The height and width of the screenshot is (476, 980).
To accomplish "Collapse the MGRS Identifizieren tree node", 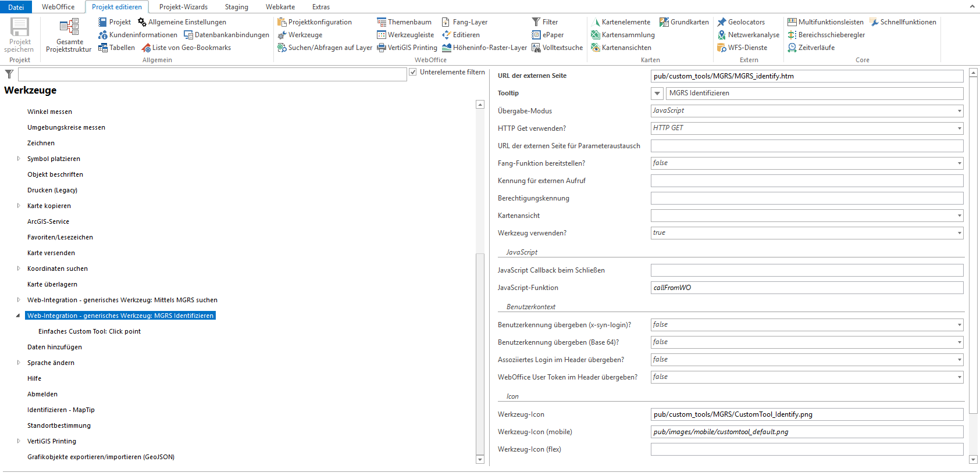I will 18,316.
